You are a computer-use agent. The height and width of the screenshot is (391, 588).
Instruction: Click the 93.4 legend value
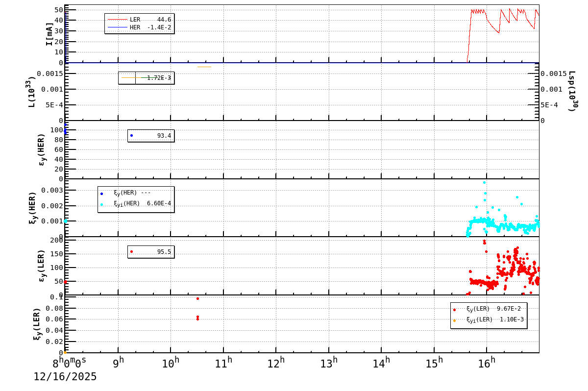point(164,136)
